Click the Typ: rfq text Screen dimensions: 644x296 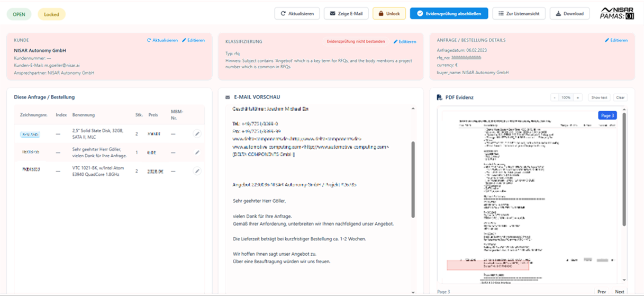pos(233,53)
